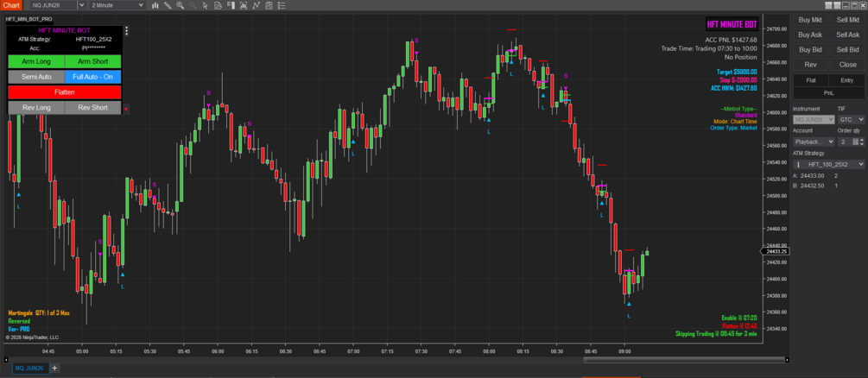Toggle the Arm Long button
Viewport: 868px width, 378px height.
[x=36, y=61]
